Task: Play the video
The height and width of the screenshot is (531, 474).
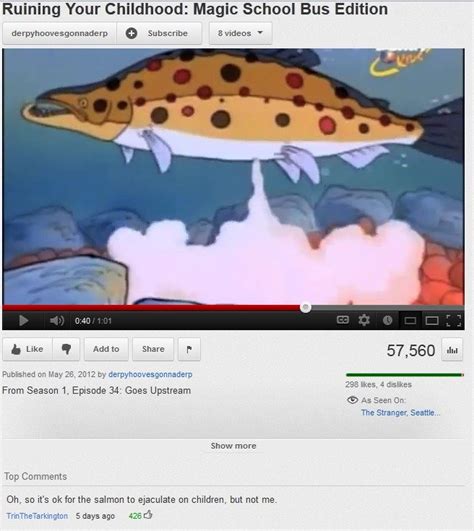Action: pyautogui.click(x=23, y=320)
